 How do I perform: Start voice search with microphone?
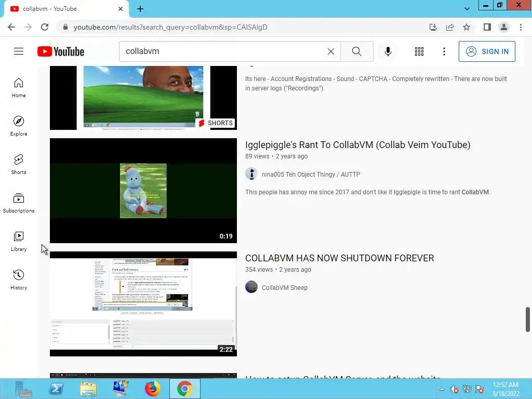coord(388,51)
